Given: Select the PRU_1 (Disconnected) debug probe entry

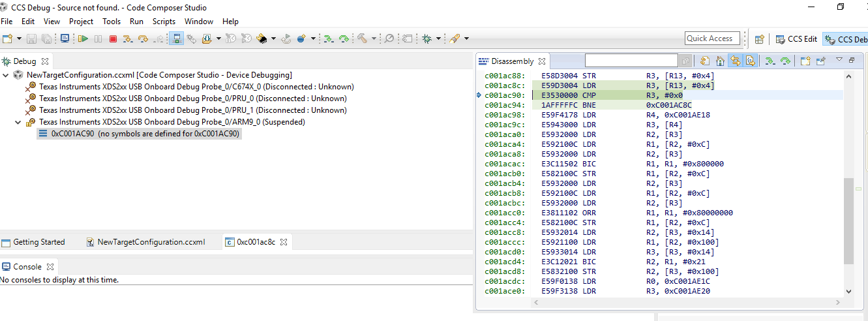Looking at the screenshot, I should click(x=186, y=110).
